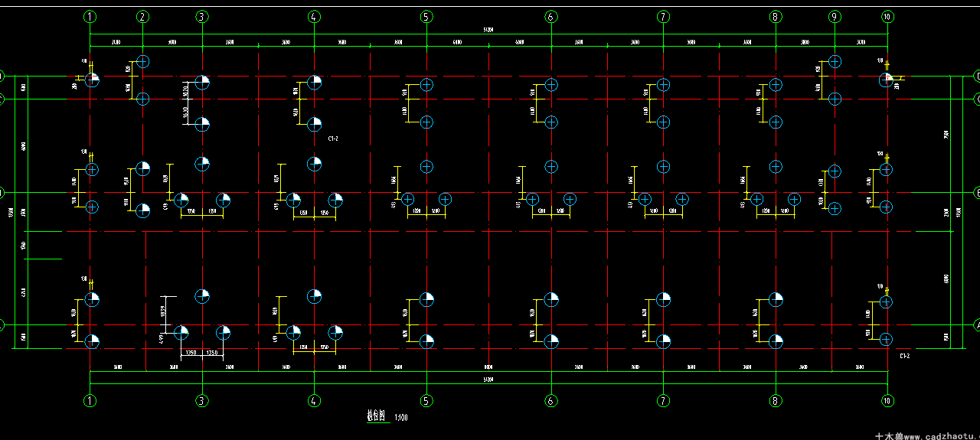Select uppermost pile circle on axis 2
This screenshot has width=980, height=440.
(x=142, y=61)
